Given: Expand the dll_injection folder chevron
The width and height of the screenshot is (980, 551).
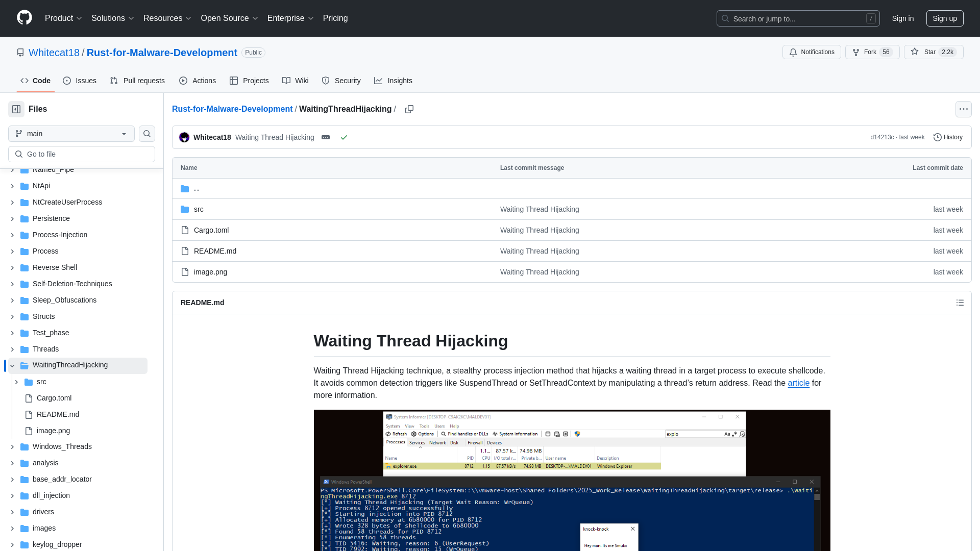Looking at the screenshot, I should click(x=12, y=496).
